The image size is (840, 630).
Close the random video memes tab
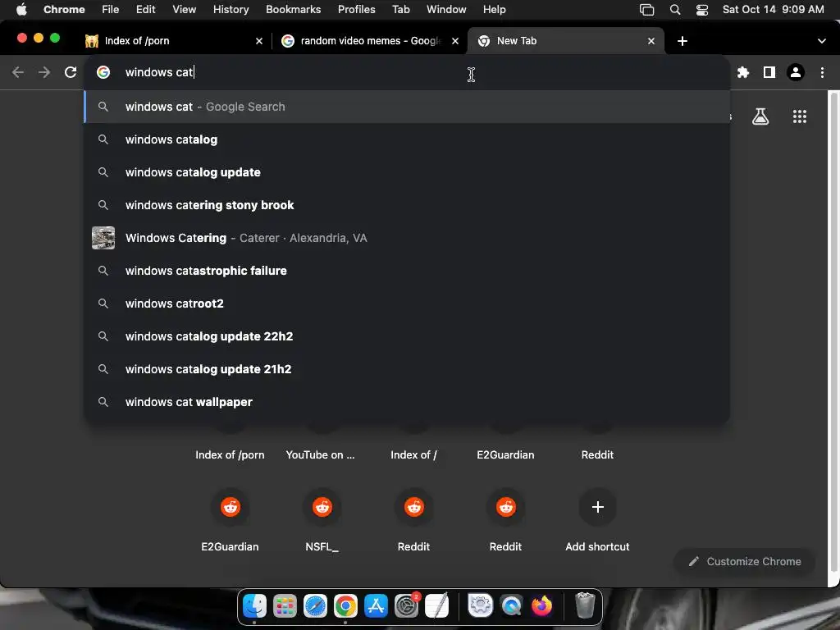click(x=454, y=41)
